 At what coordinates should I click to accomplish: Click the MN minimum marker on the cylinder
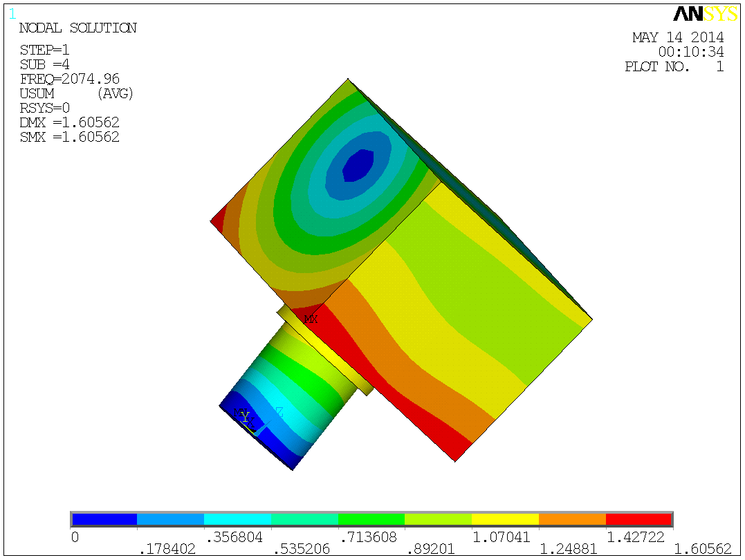[x=241, y=412]
